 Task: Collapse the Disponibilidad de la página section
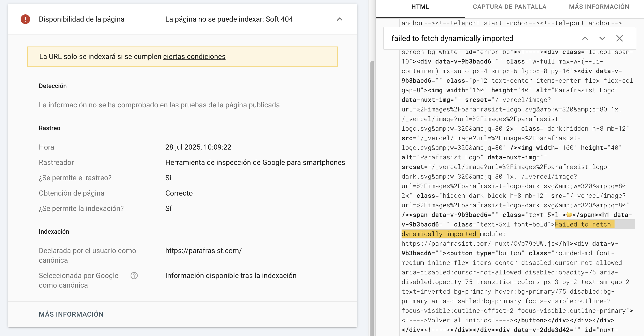click(x=339, y=19)
